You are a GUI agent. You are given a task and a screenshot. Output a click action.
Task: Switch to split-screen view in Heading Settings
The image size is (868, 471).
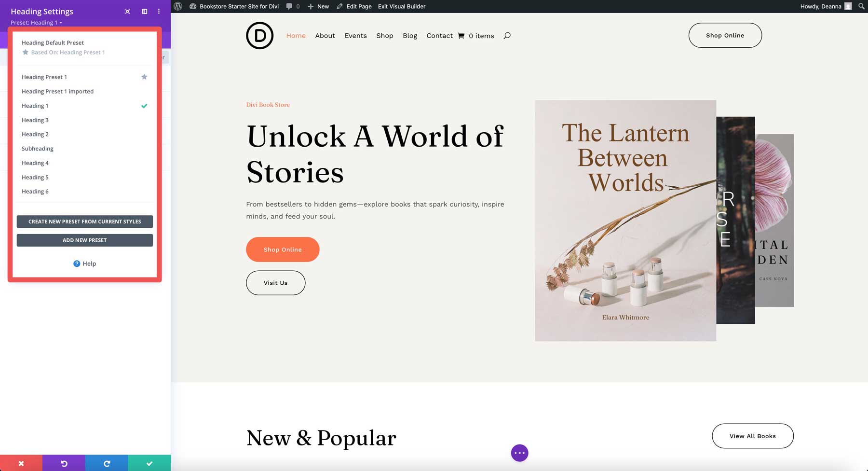click(x=144, y=11)
